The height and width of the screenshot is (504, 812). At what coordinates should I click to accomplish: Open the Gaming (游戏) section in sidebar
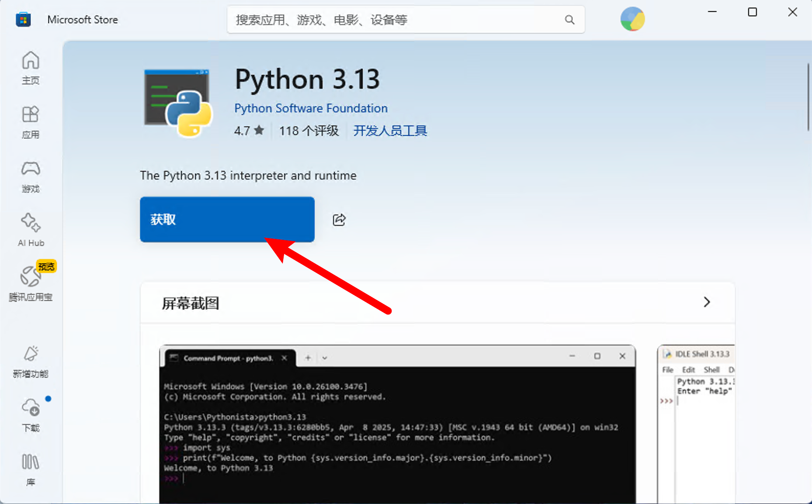point(31,176)
